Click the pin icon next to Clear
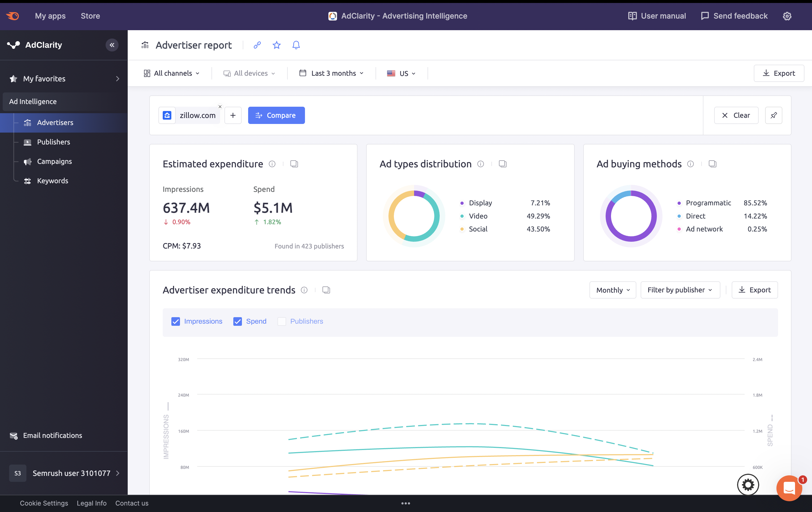This screenshot has width=812, height=512. click(773, 115)
